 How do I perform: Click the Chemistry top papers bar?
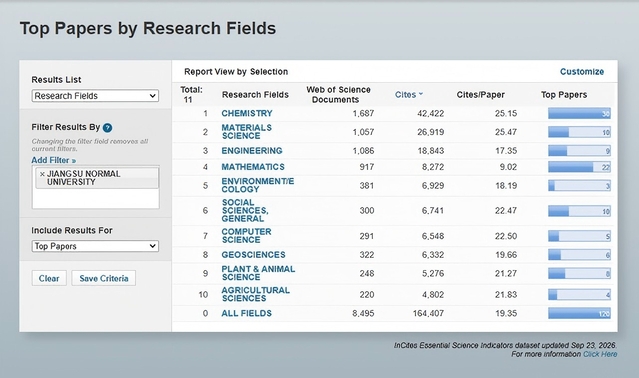click(x=579, y=114)
